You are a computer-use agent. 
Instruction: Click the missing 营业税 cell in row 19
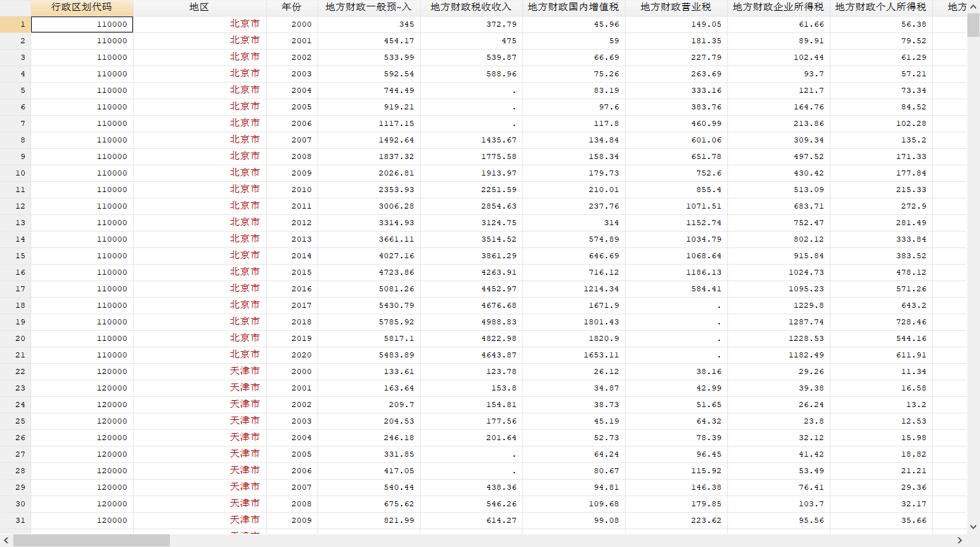pyautogui.click(x=676, y=322)
